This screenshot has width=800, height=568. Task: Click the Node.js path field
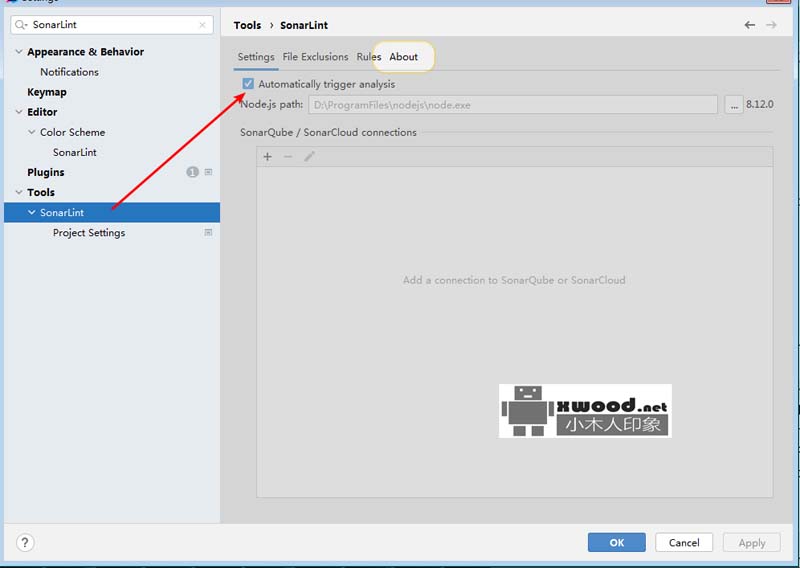point(513,105)
